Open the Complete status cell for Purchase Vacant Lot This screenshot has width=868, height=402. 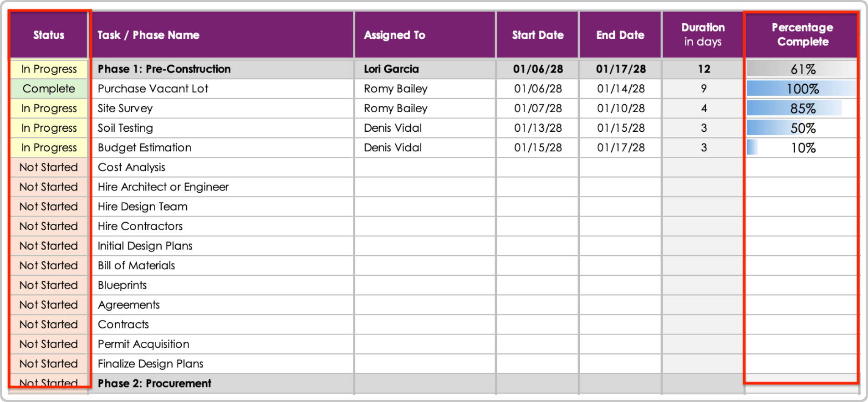click(49, 89)
